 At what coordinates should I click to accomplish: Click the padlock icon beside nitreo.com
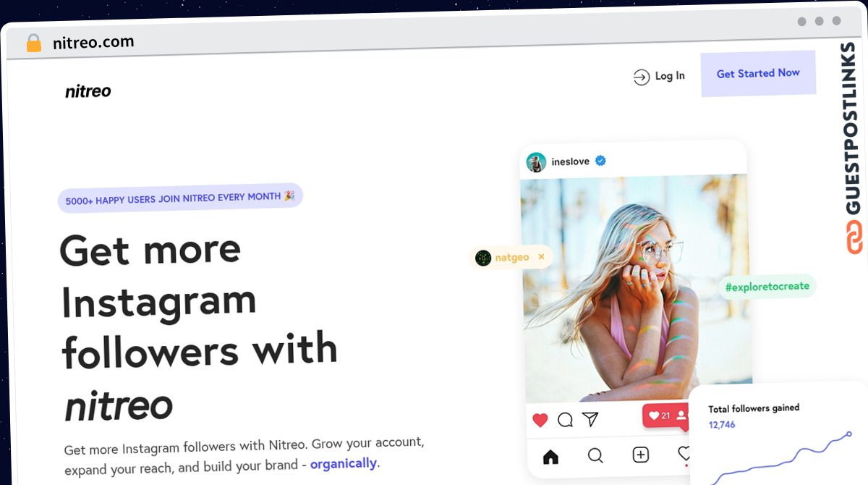click(x=34, y=43)
